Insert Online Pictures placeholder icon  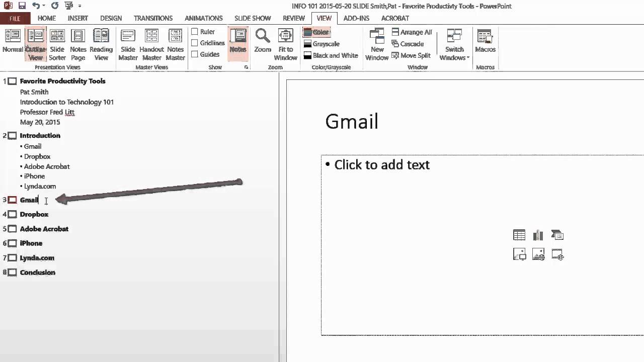[x=538, y=254]
